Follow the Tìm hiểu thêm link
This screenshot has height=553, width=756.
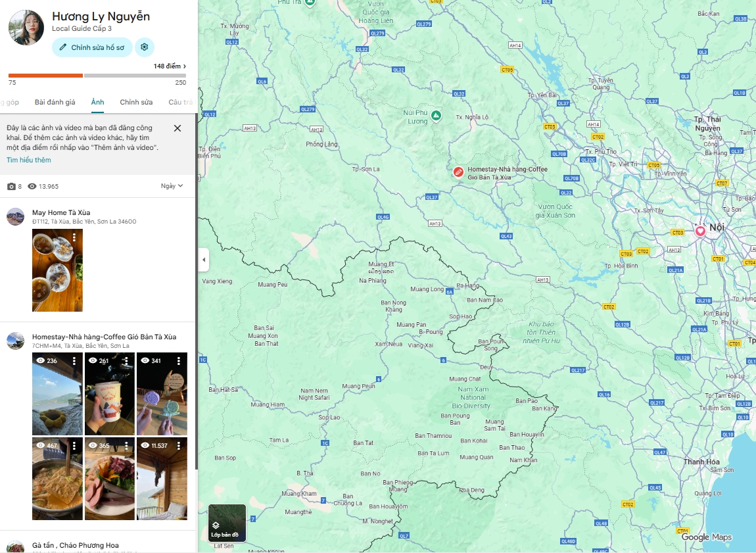(28, 160)
